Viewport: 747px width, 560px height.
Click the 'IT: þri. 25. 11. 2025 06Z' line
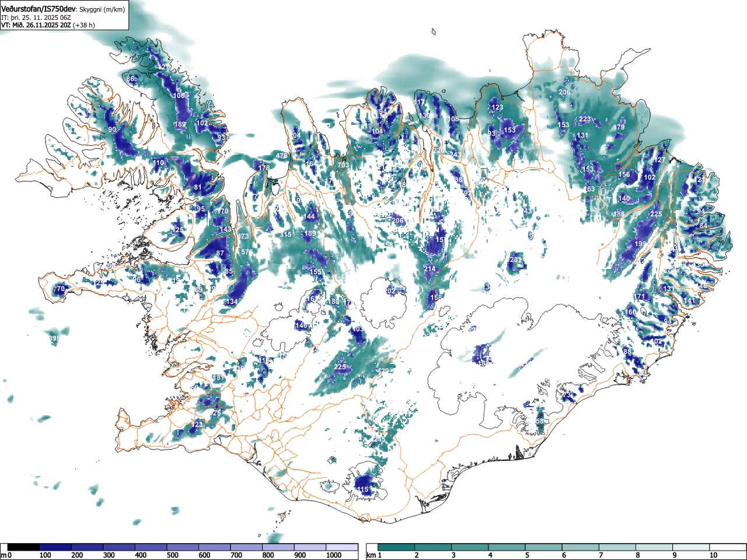click(x=36, y=17)
